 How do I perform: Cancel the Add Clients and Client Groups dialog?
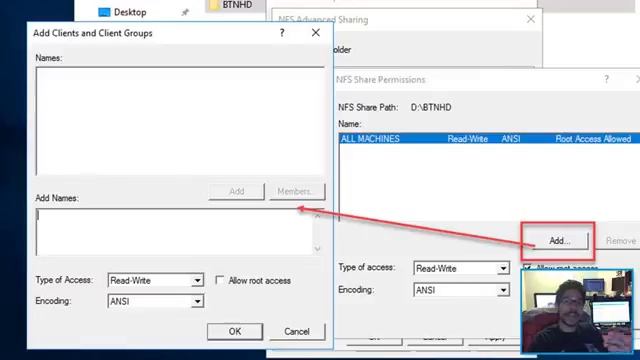(297, 331)
